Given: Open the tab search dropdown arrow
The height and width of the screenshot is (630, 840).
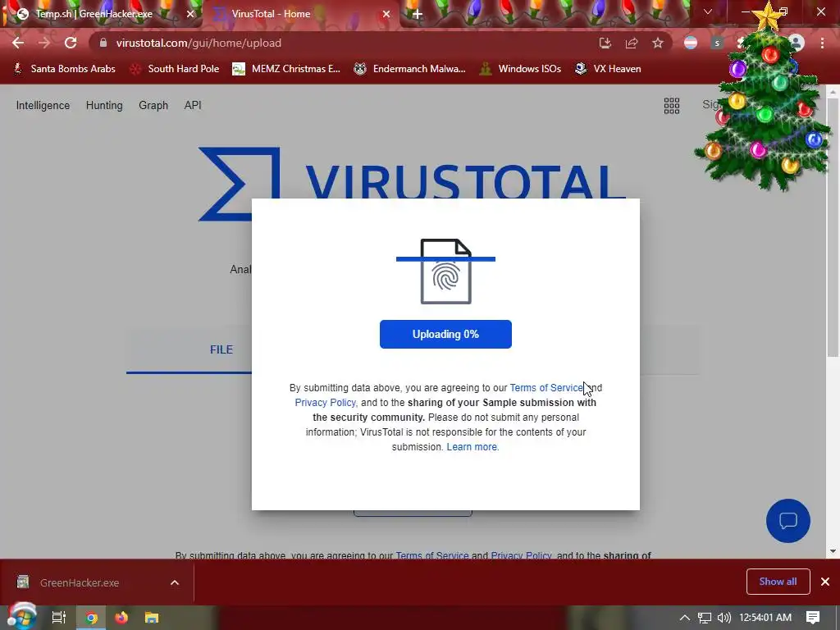Looking at the screenshot, I should coord(708,11).
